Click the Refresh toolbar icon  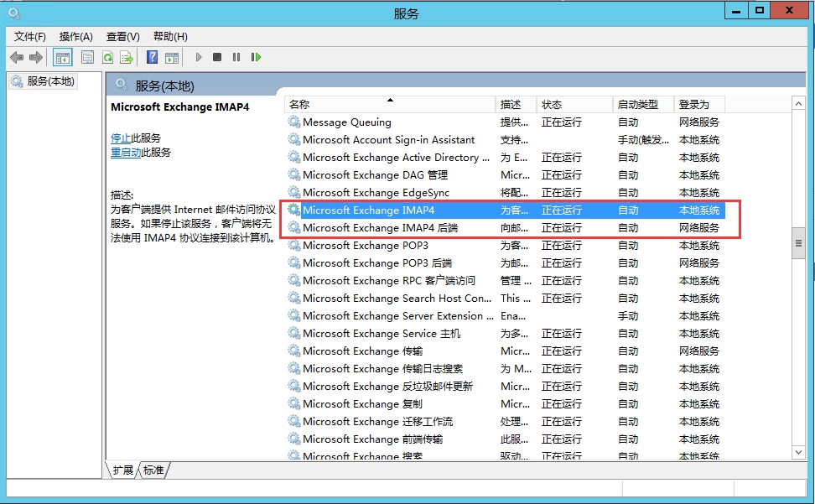107,57
